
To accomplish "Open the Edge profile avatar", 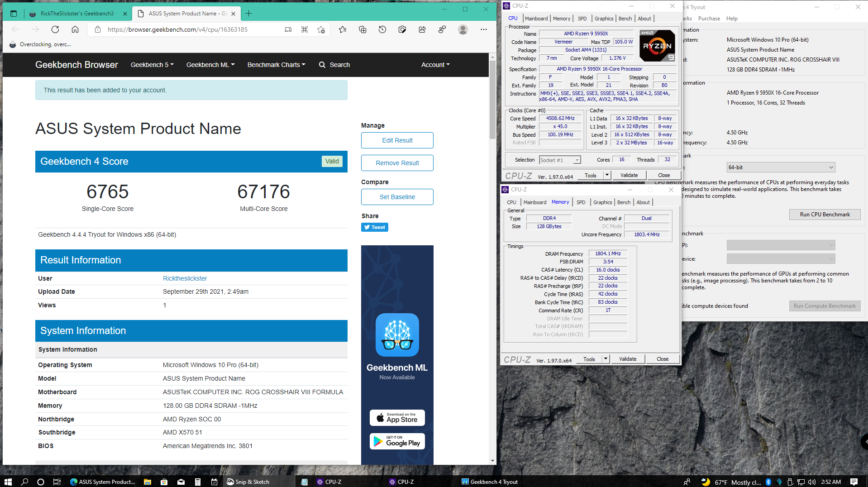I will pos(463,29).
